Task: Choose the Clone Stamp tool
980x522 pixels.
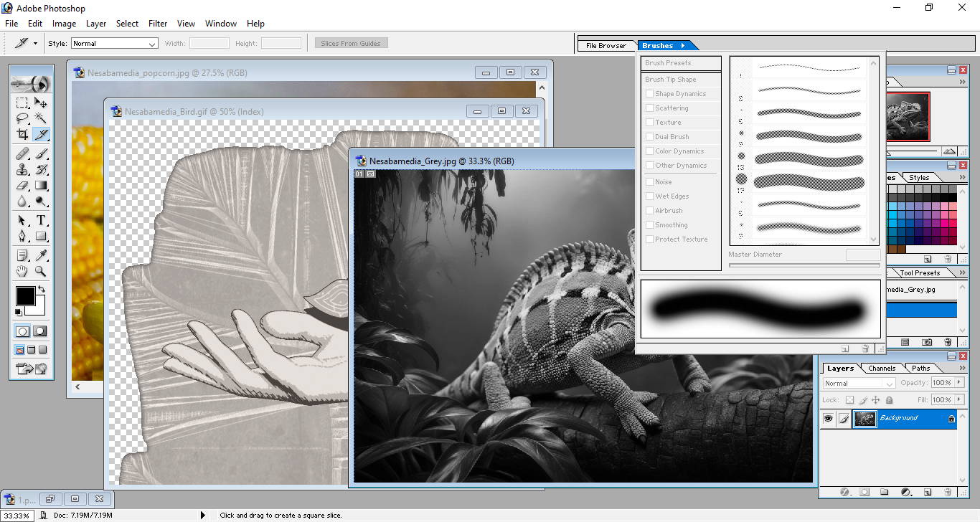Action: pyautogui.click(x=23, y=169)
